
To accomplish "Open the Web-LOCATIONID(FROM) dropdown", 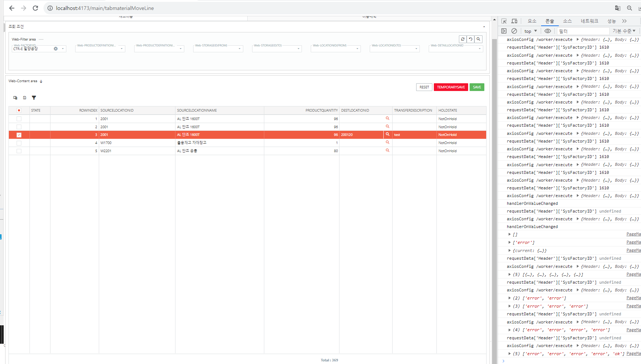I will [x=357, y=49].
